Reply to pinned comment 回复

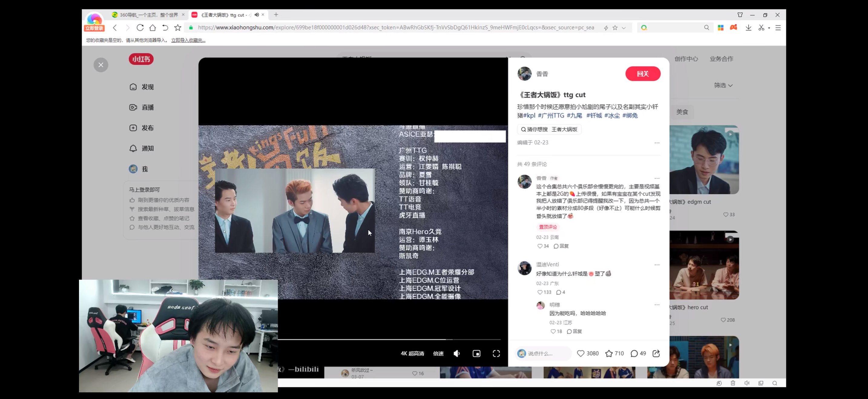point(561,246)
